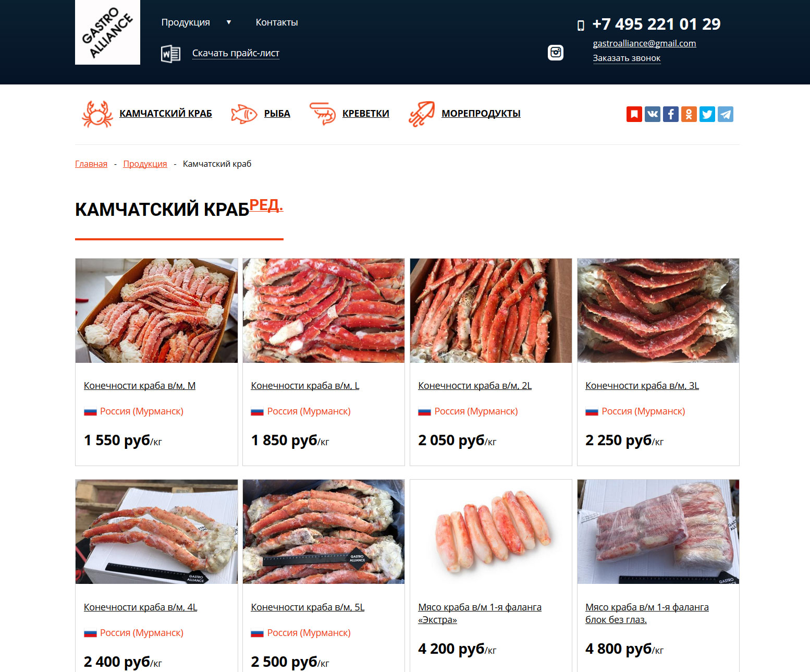This screenshot has width=810, height=672.
Task: Share via the Facebook icon
Action: point(671,114)
